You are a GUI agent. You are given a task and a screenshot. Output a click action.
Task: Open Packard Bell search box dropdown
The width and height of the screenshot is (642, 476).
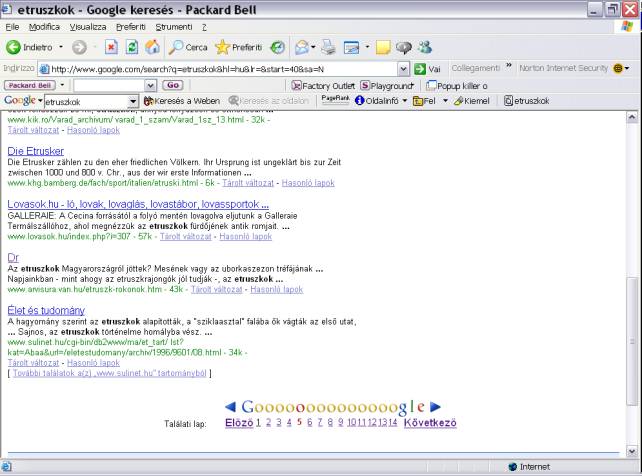[150, 86]
